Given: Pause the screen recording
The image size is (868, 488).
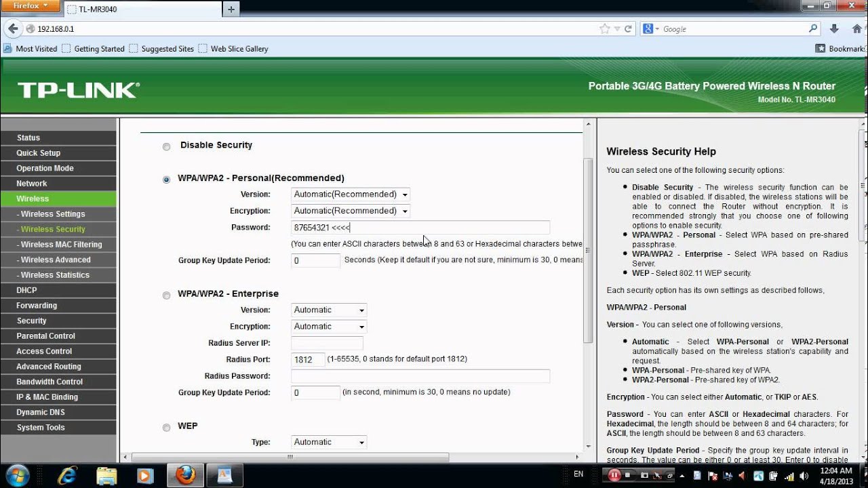Looking at the screenshot, I should tap(614, 476).
